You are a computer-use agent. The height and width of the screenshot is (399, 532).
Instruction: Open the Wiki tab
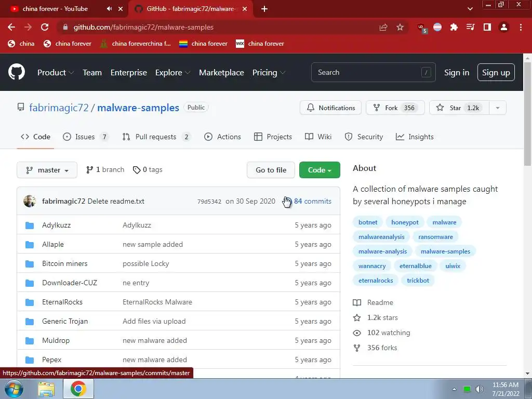(318, 137)
